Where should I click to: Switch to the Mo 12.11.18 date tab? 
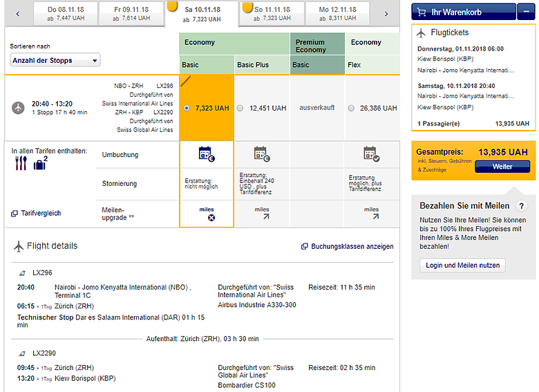(x=337, y=14)
